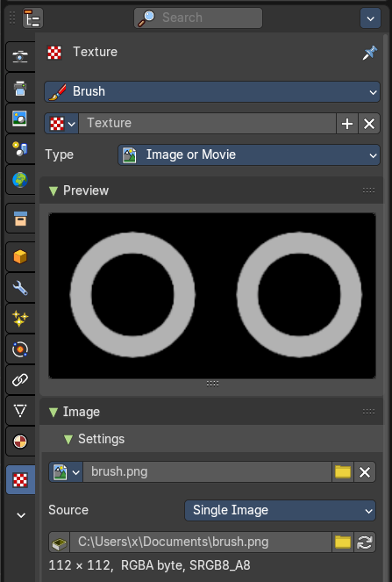
Task: Click the properties region drag handle at top left
Action: pos(12,18)
